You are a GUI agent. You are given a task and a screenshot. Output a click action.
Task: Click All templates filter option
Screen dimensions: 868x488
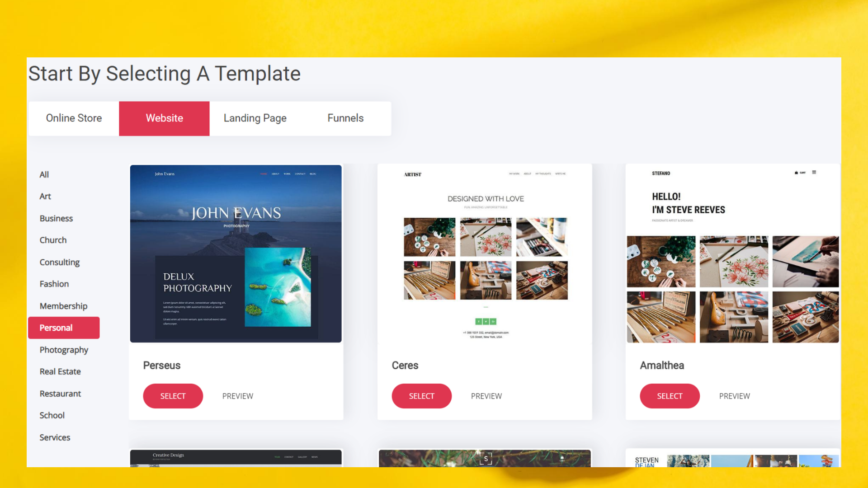click(x=44, y=174)
